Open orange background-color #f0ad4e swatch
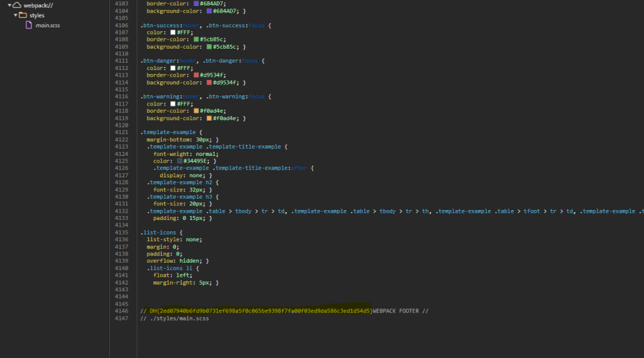Viewport: 644px width, 358px height. (209, 118)
